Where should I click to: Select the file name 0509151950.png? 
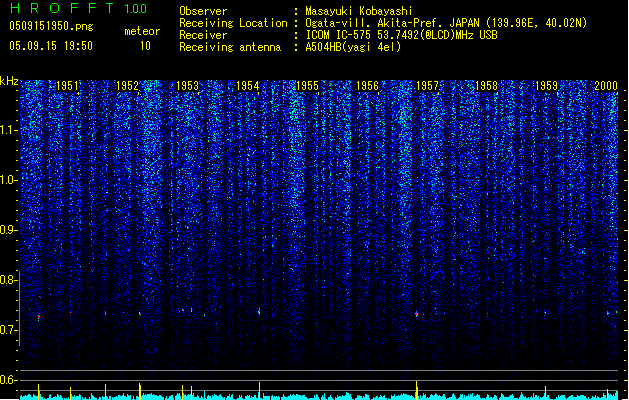coord(51,26)
